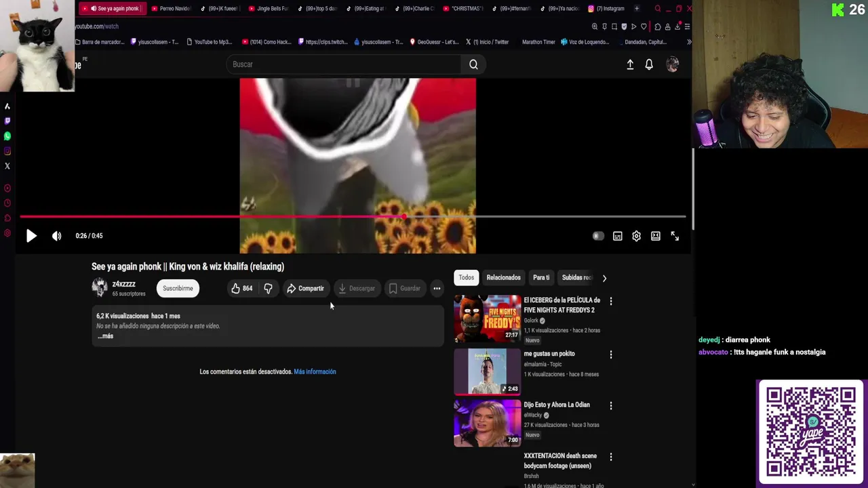The width and height of the screenshot is (868, 488).
Task: Select the Subidas recientes filter chip
Action: point(576,278)
